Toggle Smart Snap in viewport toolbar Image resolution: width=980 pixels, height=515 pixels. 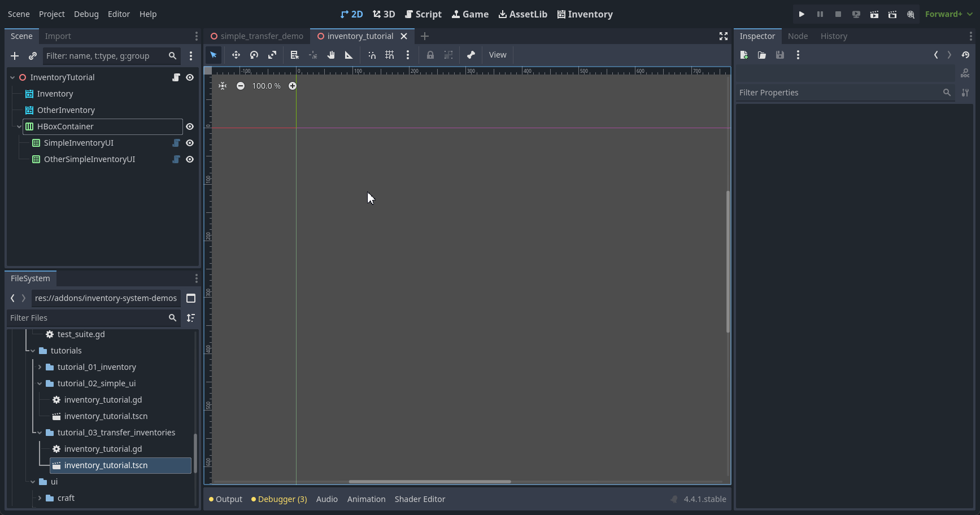(372, 55)
